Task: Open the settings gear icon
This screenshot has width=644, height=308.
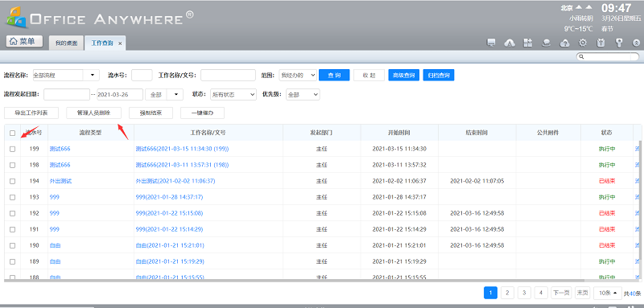Action: pyautogui.click(x=582, y=43)
